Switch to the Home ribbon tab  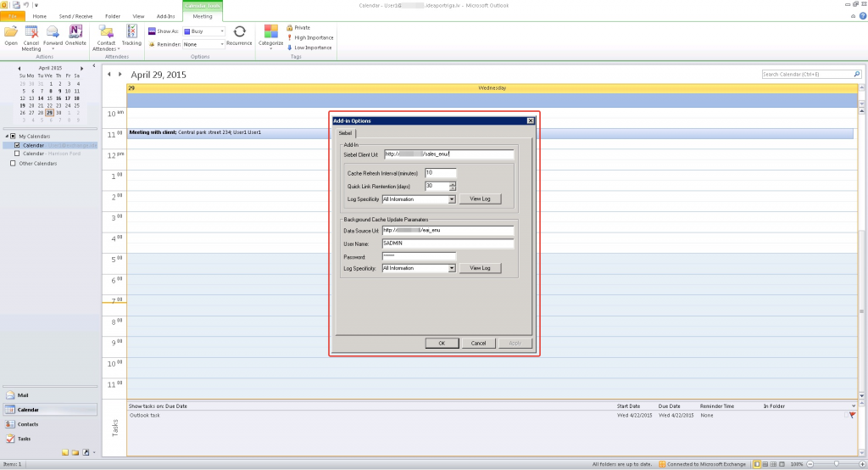(x=39, y=16)
